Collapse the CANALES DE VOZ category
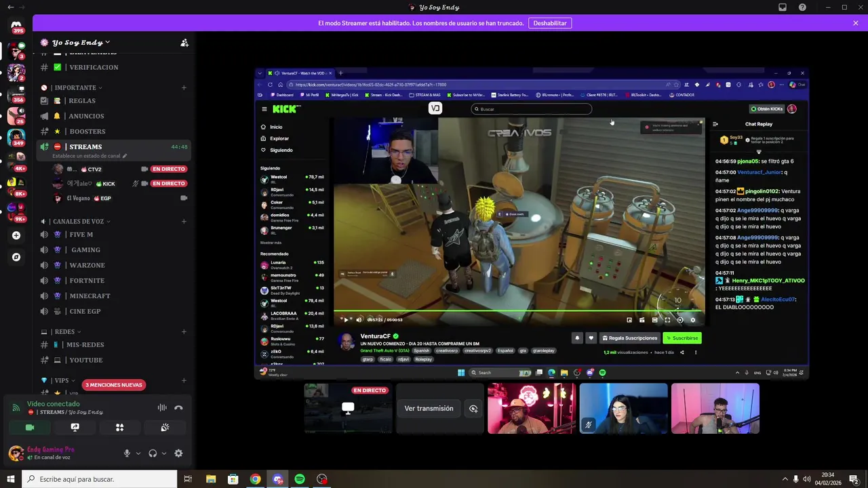Image resolution: width=868 pixels, height=488 pixels. [x=75, y=221]
